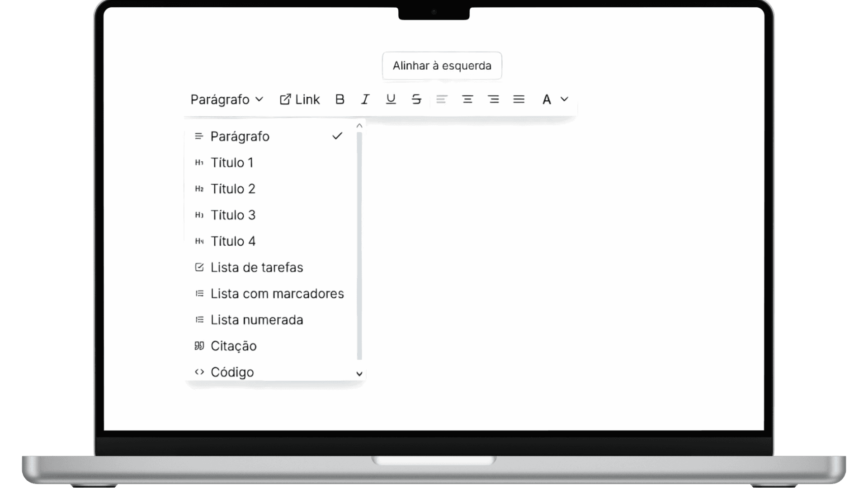Image resolution: width=868 pixels, height=488 pixels.
Task: Open the text color A dropdown
Action: [x=555, y=99]
